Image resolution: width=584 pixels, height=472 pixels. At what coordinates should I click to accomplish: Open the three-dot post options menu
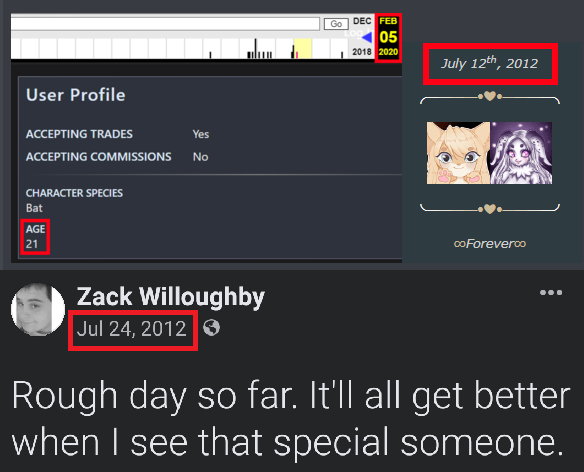(551, 292)
